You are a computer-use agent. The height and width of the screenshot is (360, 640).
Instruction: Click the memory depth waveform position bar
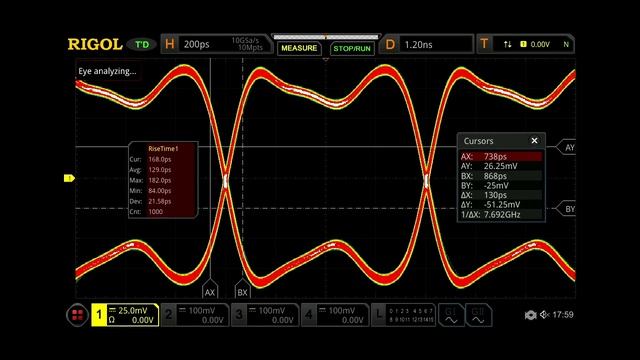pos(326,37)
